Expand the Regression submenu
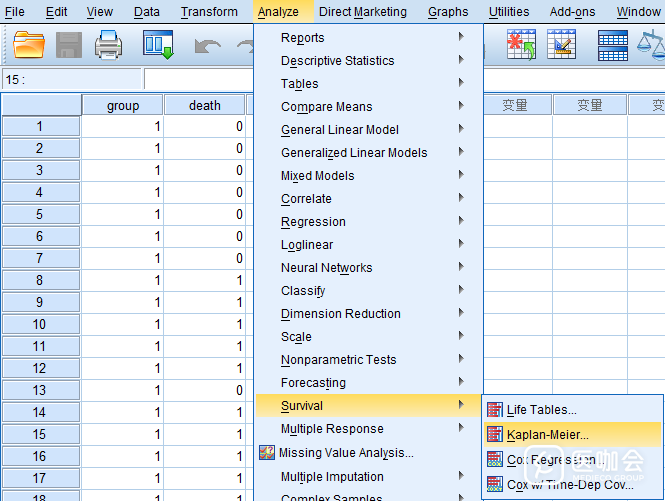Screen dimensions: 665x501 [313, 222]
